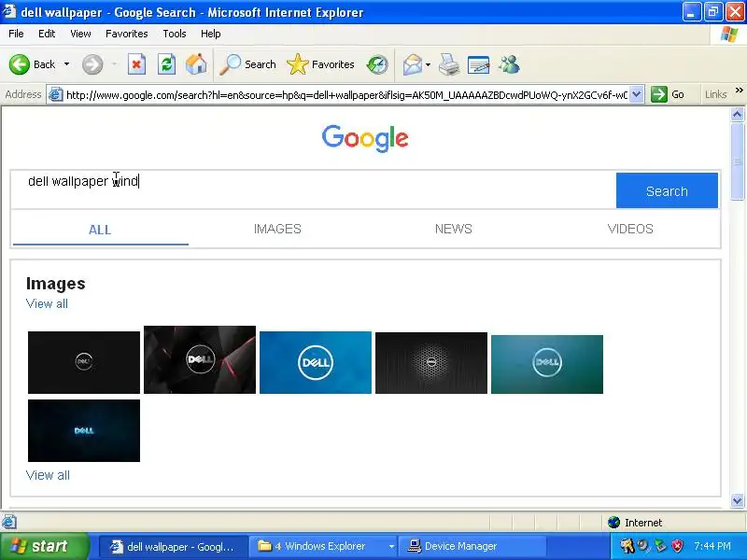Click the Internet zone globe icon
The image size is (747, 560).
coord(614,523)
